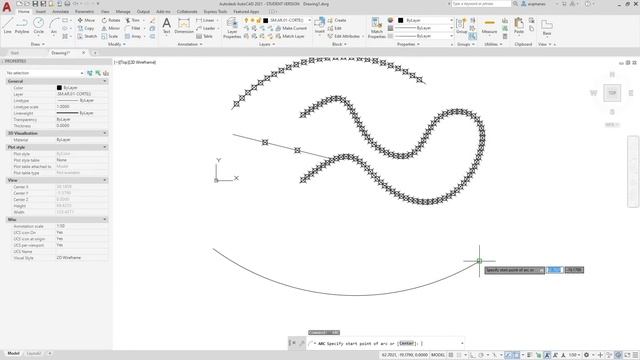Activate the Stretch command
This screenshot has height=360, width=640.
tap(87, 36)
